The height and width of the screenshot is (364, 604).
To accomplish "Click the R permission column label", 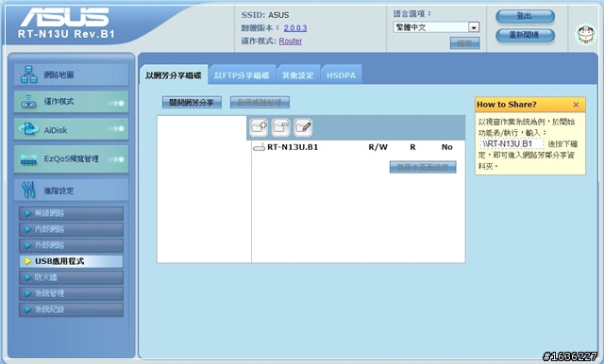I will click(x=412, y=147).
